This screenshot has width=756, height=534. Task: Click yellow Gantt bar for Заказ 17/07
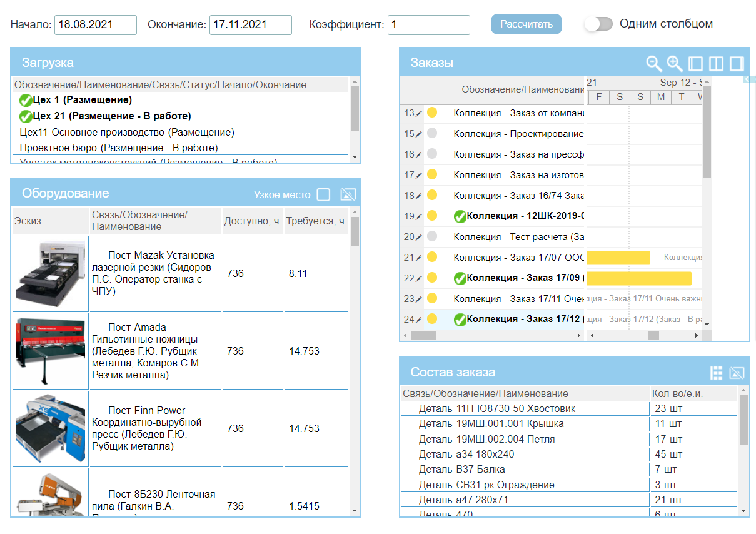618,258
